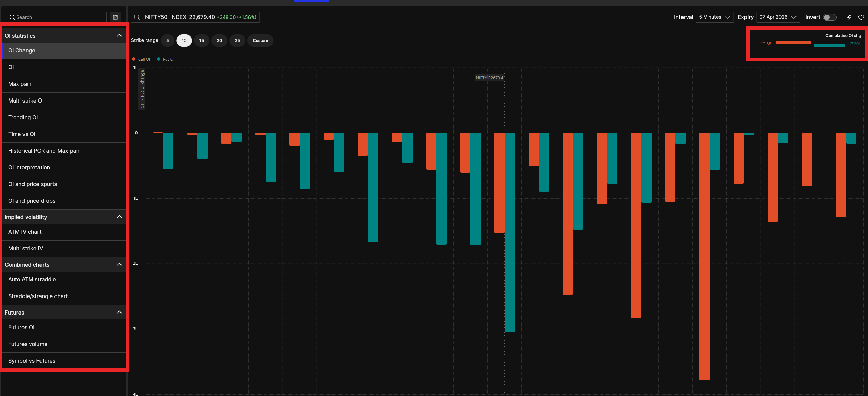Click the orange cumulative Call OI bar
The height and width of the screenshot is (396, 868).
point(793,43)
